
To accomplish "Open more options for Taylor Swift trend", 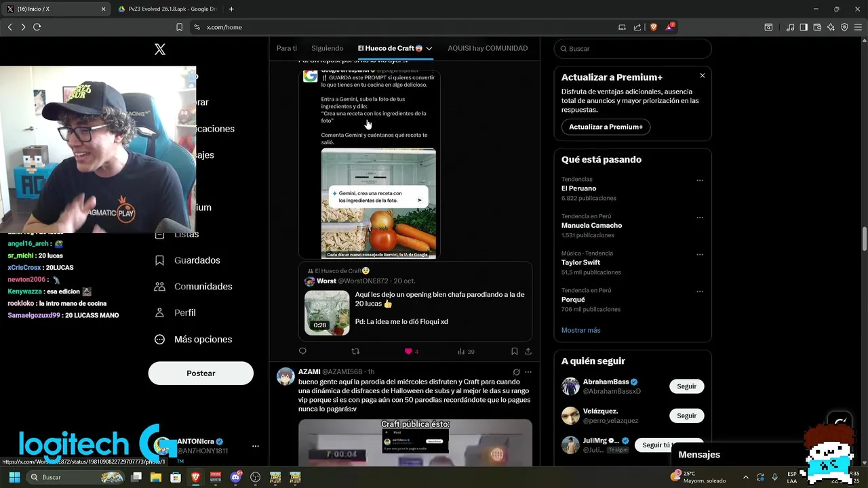I will (700, 254).
